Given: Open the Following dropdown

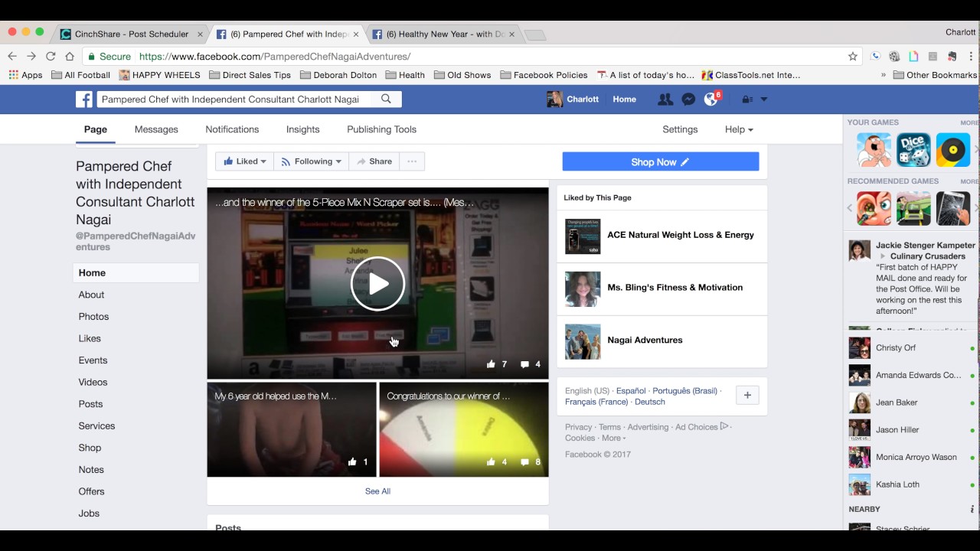Looking at the screenshot, I should (311, 161).
